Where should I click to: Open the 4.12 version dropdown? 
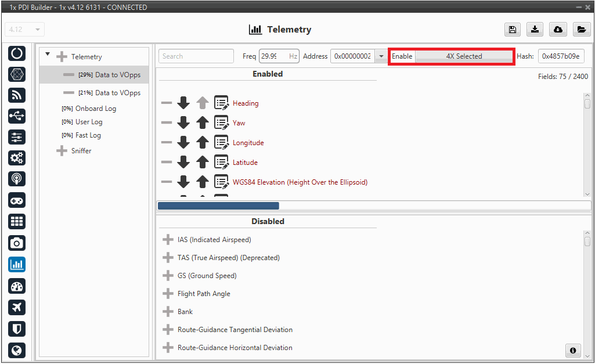24,30
